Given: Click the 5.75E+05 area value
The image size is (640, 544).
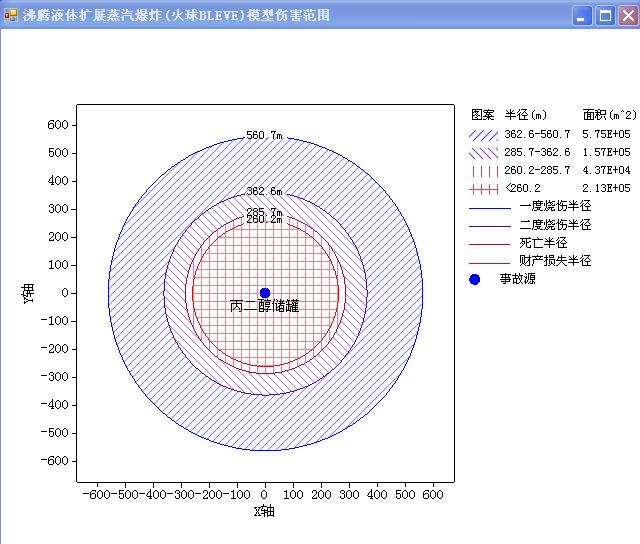Looking at the screenshot, I should [x=607, y=134].
